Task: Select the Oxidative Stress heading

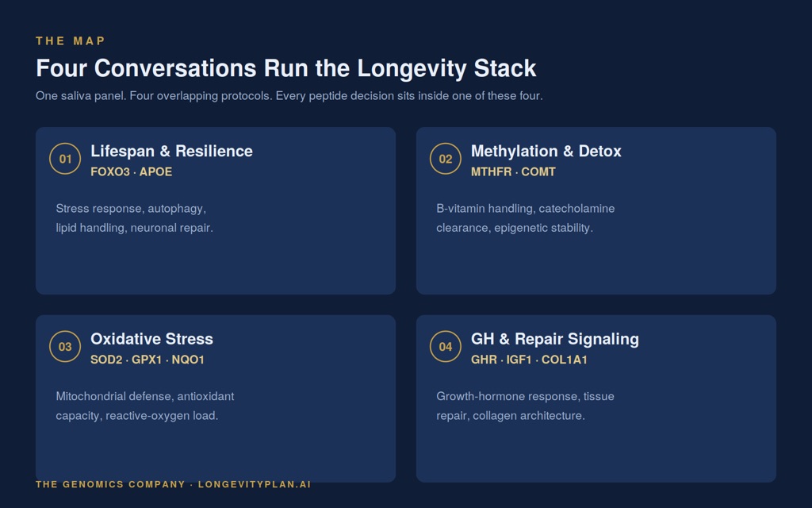Action: 151,338
